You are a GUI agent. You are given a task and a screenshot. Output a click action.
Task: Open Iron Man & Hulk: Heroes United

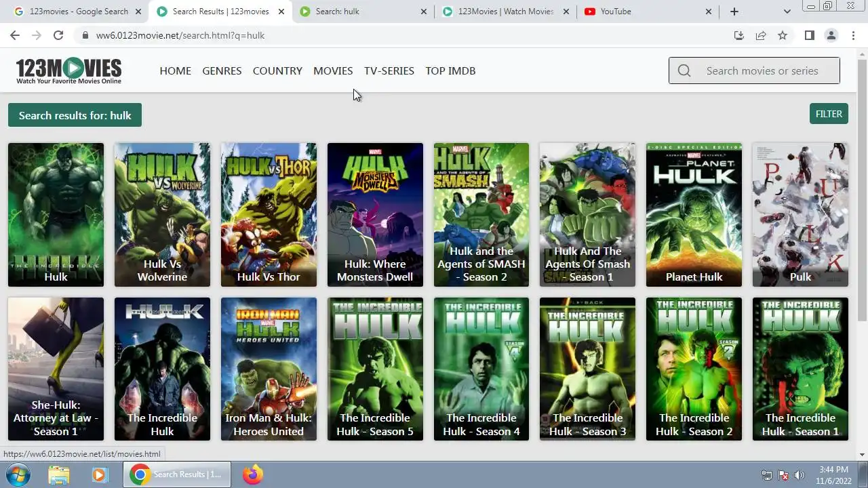(x=269, y=369)
